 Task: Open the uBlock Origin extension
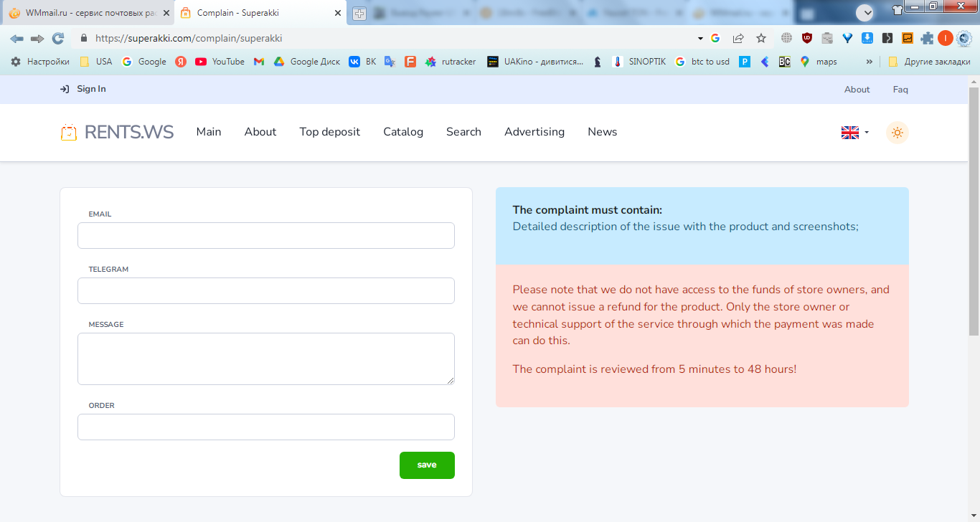807,38
